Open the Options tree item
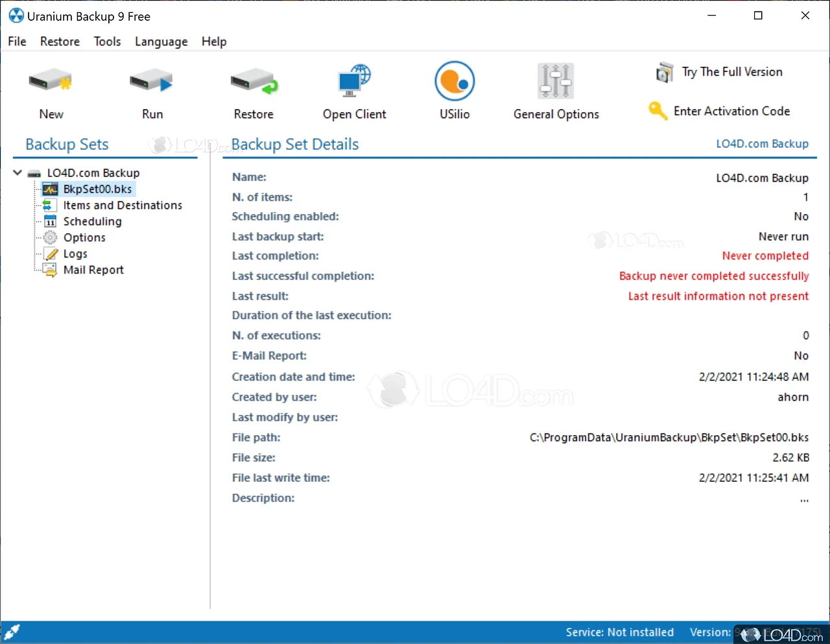The image size is (830, 644). [84, 237]
